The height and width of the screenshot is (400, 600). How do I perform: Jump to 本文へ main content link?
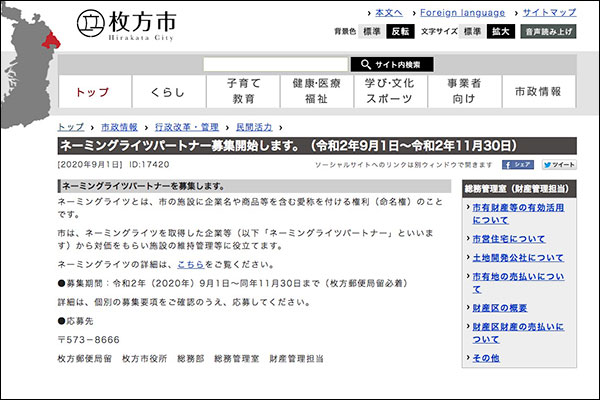(x=387, y=12)
